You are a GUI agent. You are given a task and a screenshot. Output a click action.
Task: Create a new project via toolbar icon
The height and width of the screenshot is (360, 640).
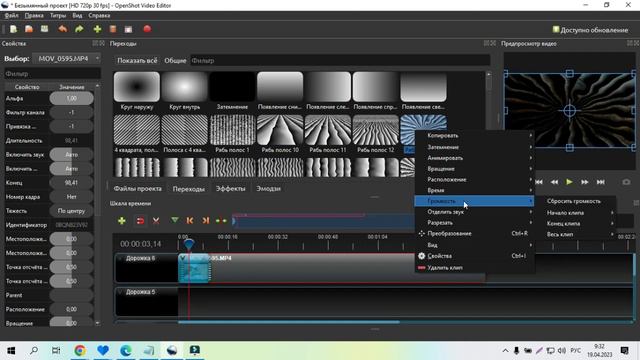pyautogui.click(x=13, y=29)
